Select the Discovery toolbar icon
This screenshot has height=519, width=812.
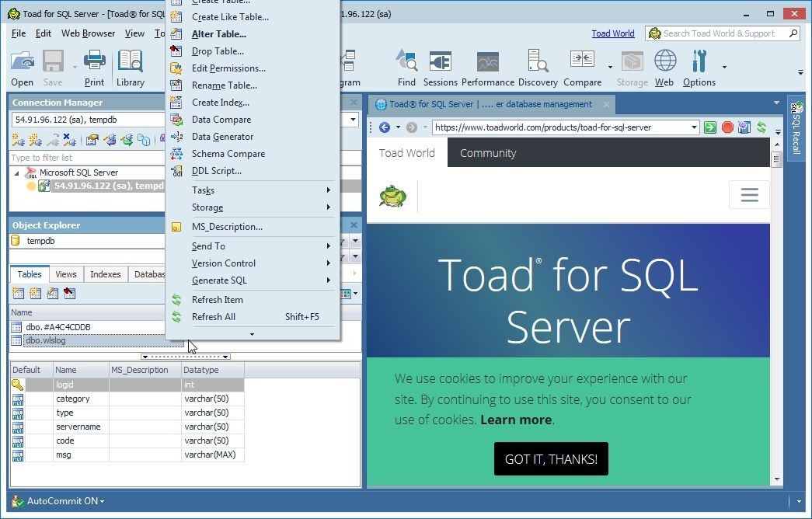[x=538, y=61]
